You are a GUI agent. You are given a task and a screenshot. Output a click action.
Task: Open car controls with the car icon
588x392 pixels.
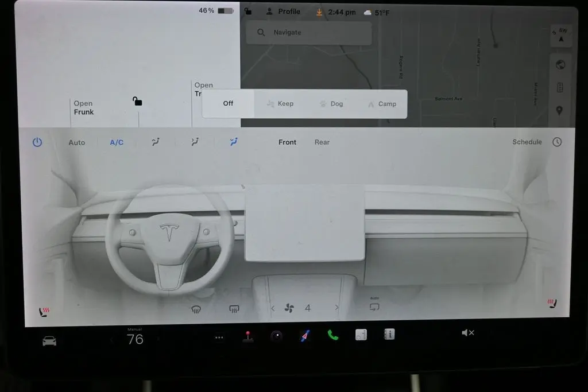point(49,341)
